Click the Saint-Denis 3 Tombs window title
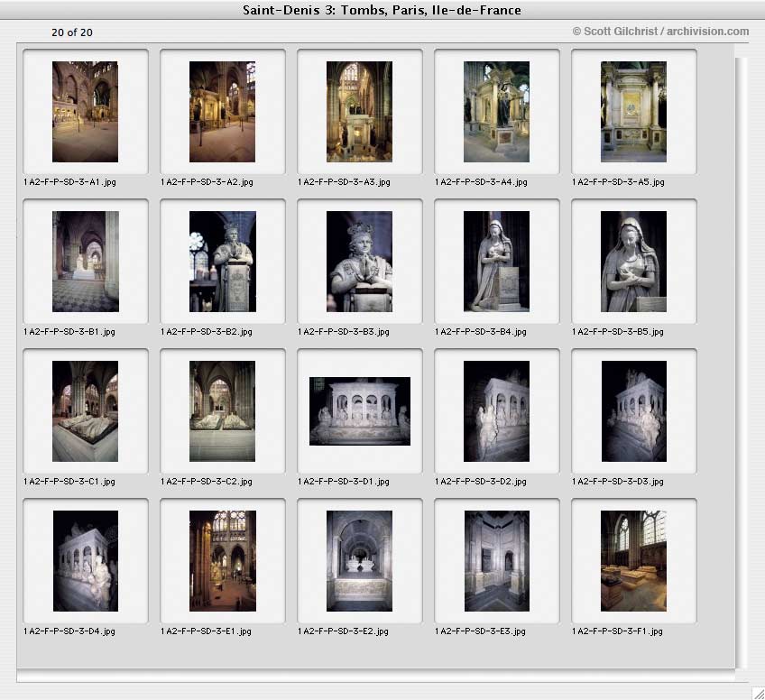Screen dimensions: 765x700 point(382,10)
